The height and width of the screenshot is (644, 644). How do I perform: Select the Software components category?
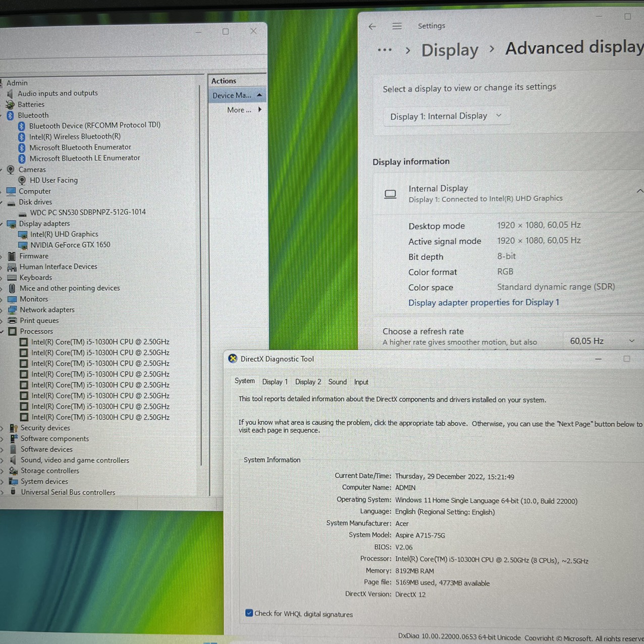click(55, 439)
